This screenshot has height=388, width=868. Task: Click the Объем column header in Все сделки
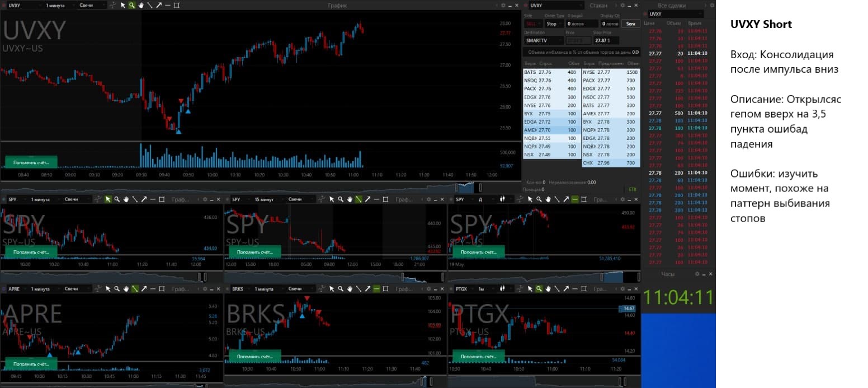tap(674, 23)
